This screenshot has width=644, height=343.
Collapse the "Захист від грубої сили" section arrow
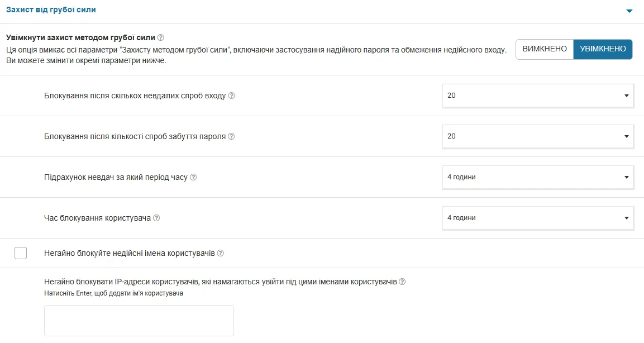(629, 11)
